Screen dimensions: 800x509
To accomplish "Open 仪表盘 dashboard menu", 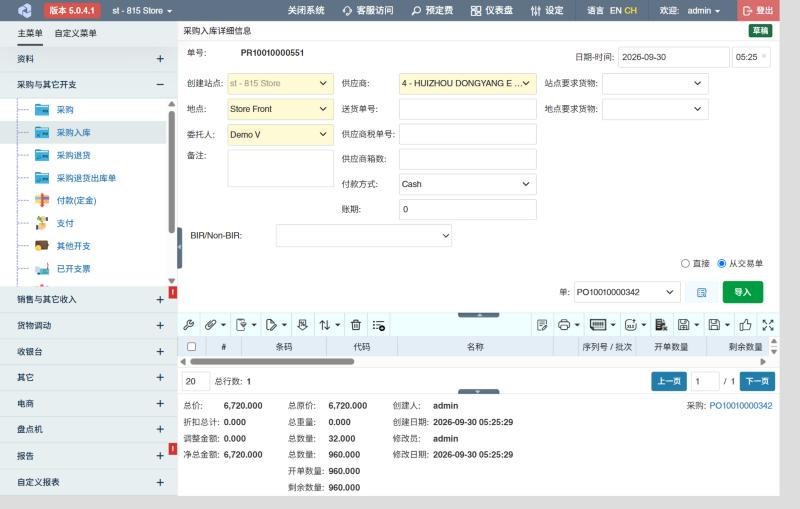I will click(x=492, y=10).
